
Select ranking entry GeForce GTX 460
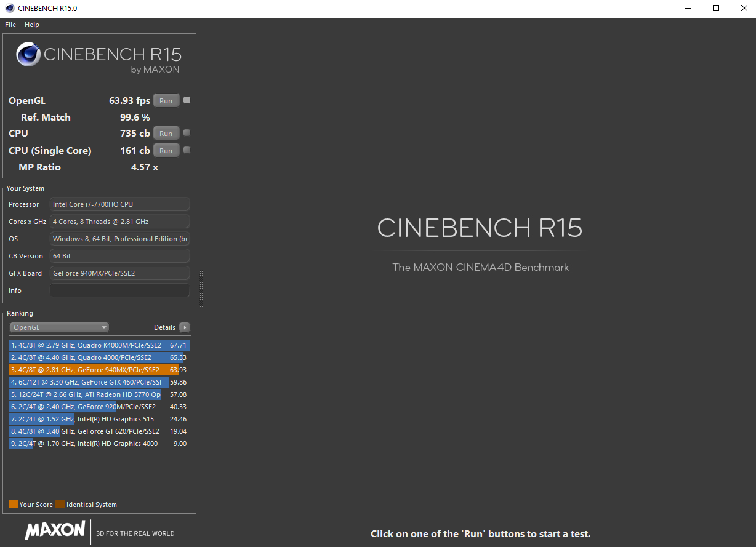(99, 382)
